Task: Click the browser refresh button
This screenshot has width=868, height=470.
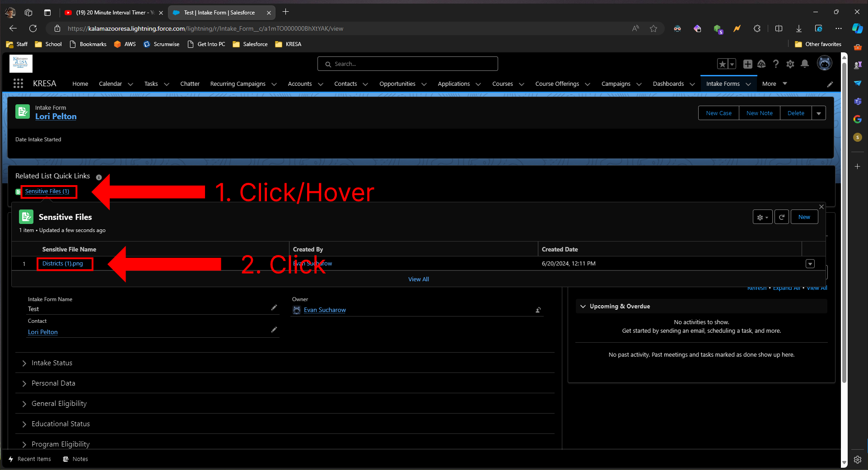Action: pyautogui.click(x=33, y=28)
